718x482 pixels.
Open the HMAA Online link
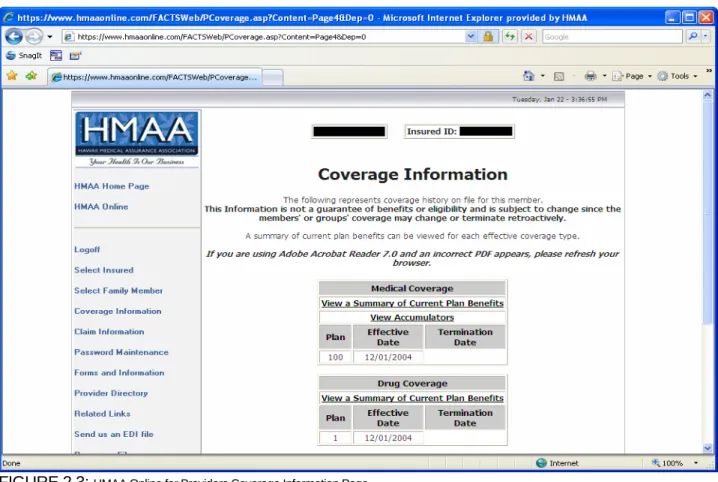tap(101, 207)
